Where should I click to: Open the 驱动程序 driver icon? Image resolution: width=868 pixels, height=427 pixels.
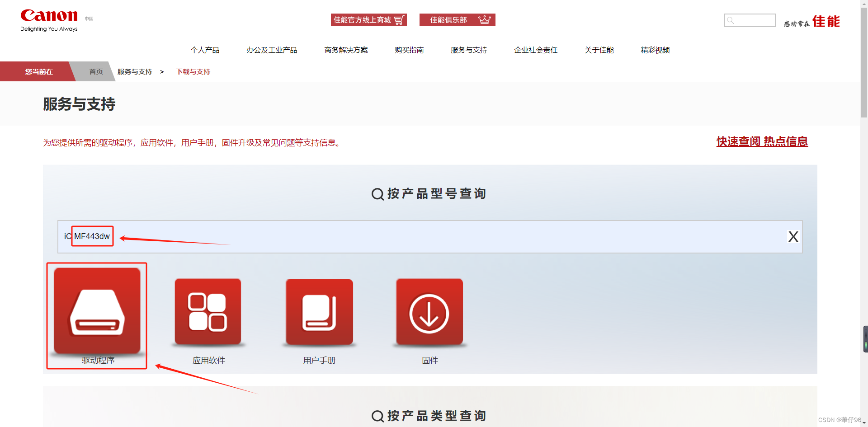pos(97,311)
